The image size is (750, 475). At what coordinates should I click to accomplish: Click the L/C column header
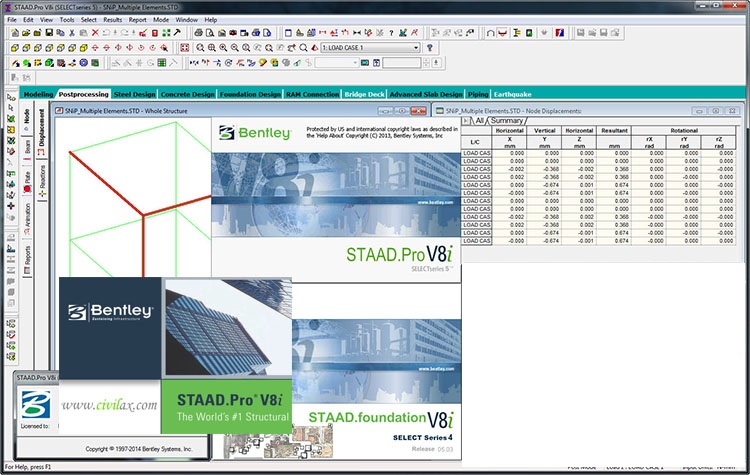tap(475, 142)
